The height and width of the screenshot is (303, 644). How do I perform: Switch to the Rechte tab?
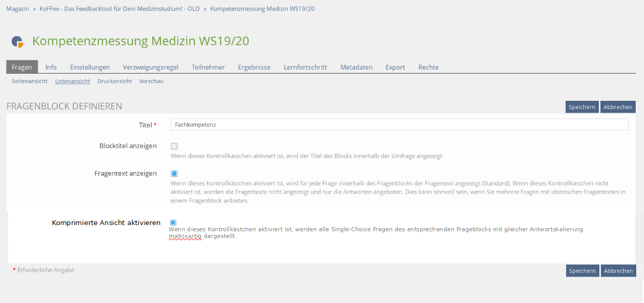coord(428,67)
